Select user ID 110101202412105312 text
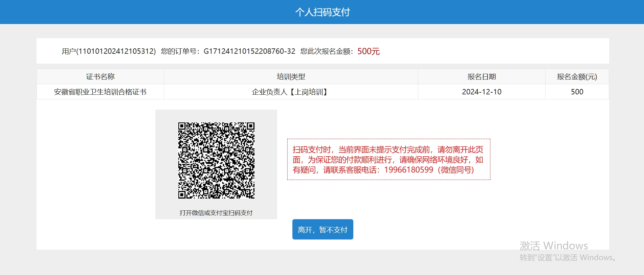The width and height of the screenshot is (644, 275). (117, 51)
